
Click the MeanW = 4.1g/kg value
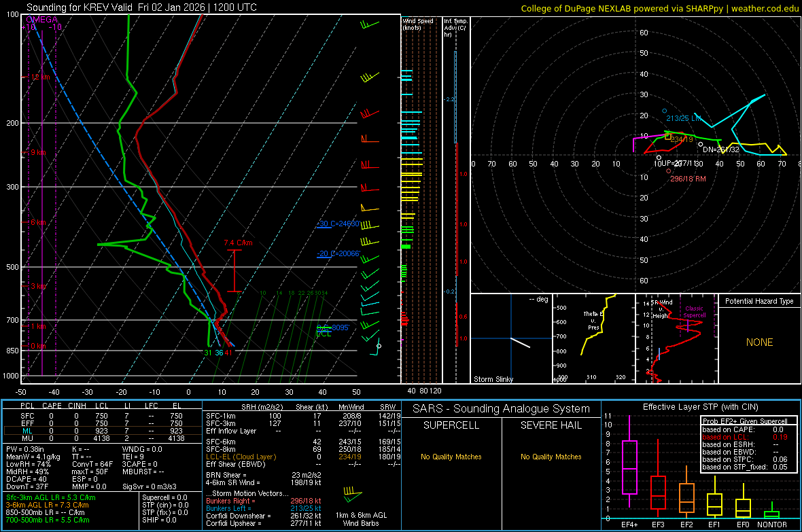(x=33, y=457)
